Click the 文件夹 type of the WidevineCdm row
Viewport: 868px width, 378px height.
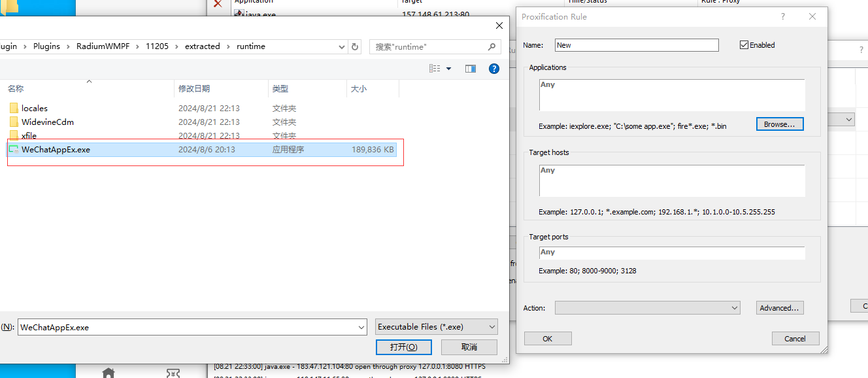284,122
